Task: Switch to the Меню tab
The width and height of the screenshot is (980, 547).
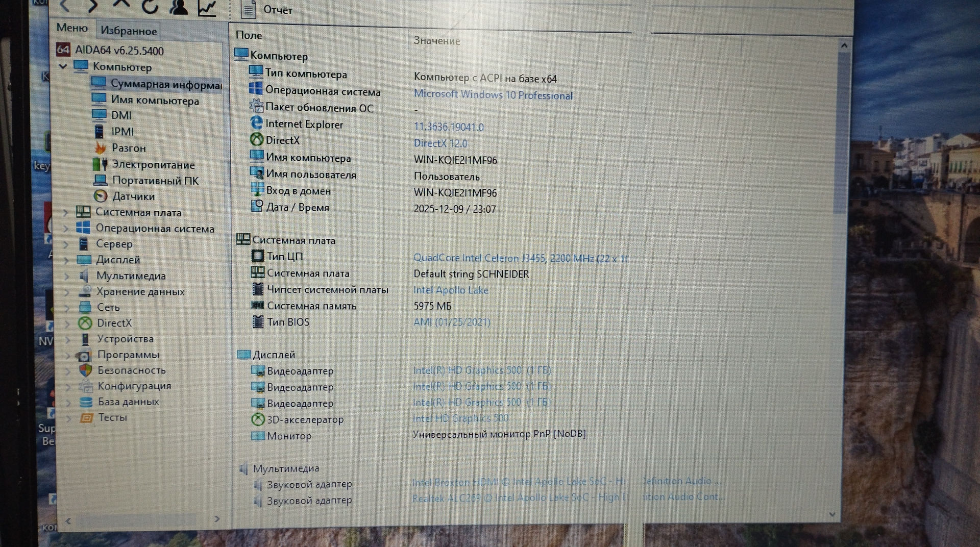Action: coord(72,28)
